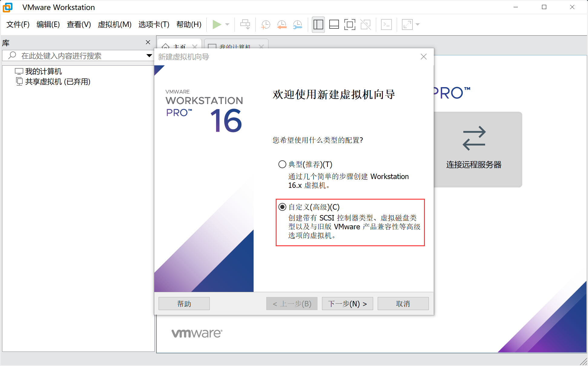Toggle the library sidebar view icon
This screenshot has width=588, height=366.
[318, 25]
